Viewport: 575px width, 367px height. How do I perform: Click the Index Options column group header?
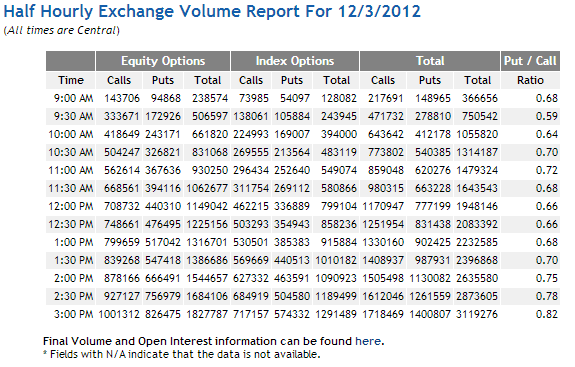pyautogui.click(x=295, y=61)
